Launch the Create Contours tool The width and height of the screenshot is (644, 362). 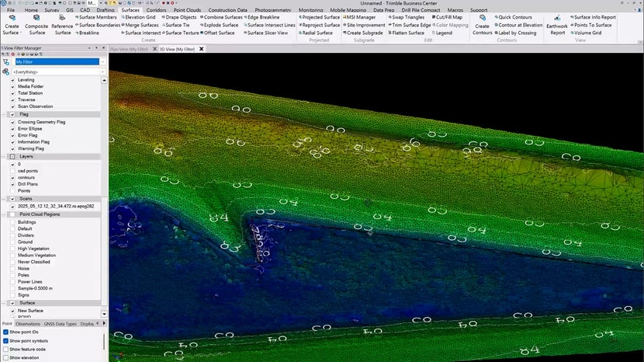(x=482, y=21)
